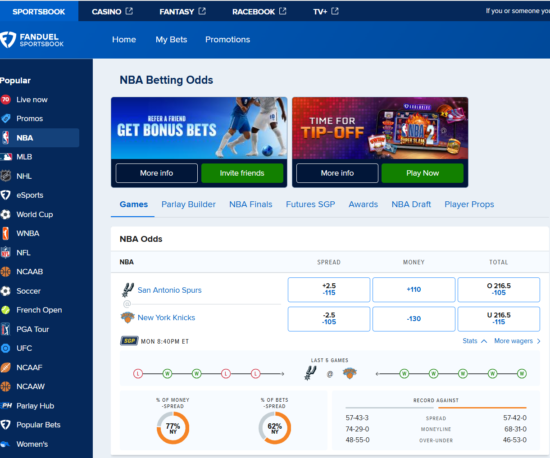The height and width of the screenshot is (458, 550).
Task: Select Over 216.5 total bet
Action: (x=498, y=290)
